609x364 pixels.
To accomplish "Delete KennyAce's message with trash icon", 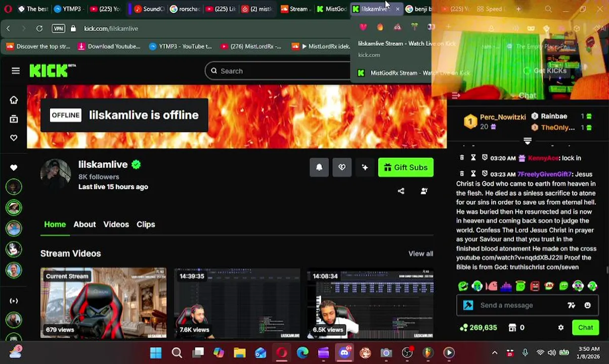I will tap(462, 158).
